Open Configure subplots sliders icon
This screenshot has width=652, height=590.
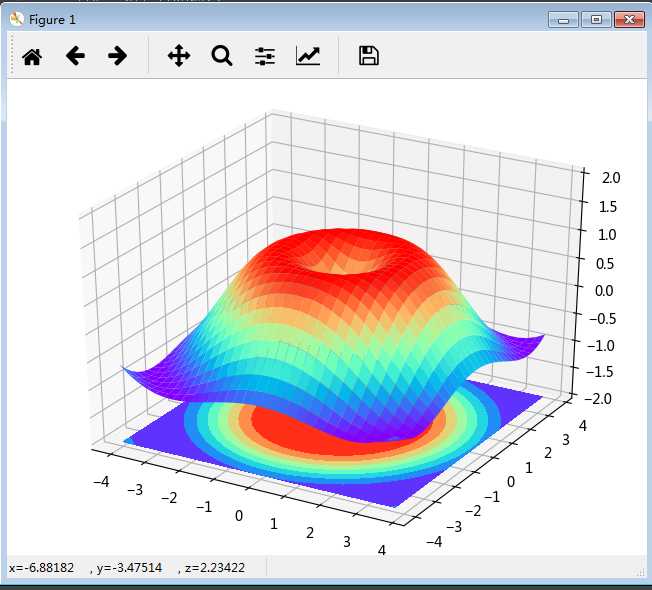click(x=265, y=56)
